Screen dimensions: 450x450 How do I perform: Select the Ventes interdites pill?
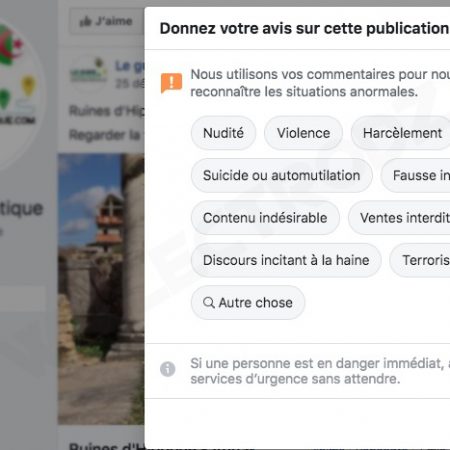pos(399,218)
